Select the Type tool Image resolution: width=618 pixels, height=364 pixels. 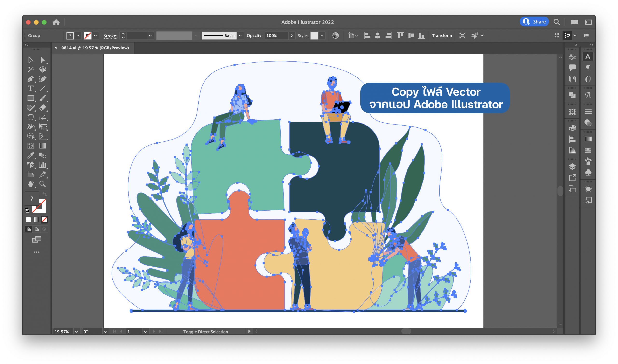coord(30,89)
